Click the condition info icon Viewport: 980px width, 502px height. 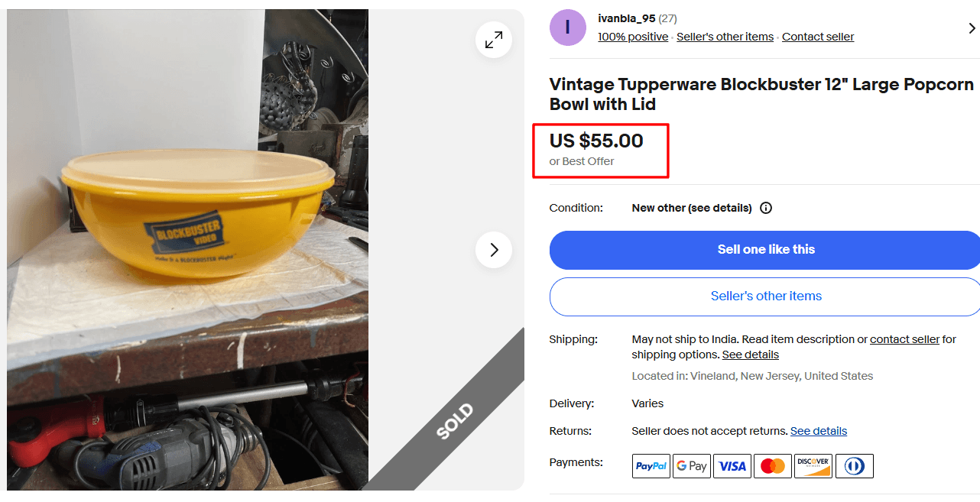pyautogui.click(x=766, y=208)
